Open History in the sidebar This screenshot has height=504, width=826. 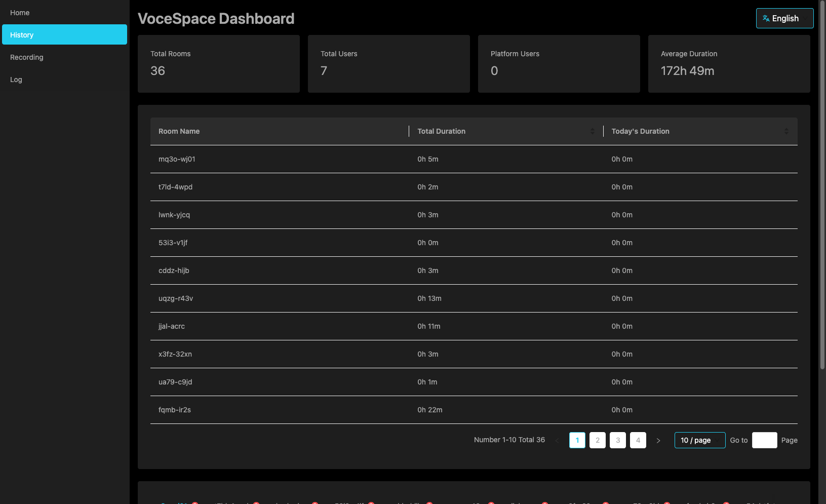pyautogui.click(x=64, y=34)
